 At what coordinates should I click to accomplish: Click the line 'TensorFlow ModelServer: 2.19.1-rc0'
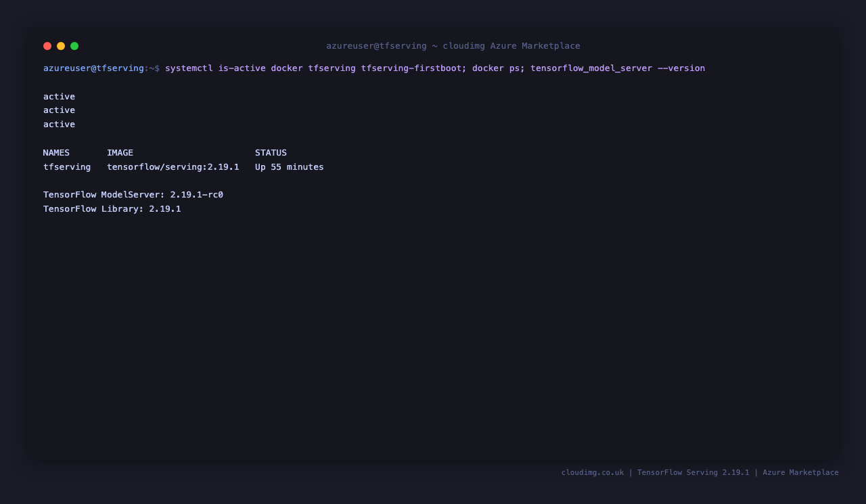[133, 195]
